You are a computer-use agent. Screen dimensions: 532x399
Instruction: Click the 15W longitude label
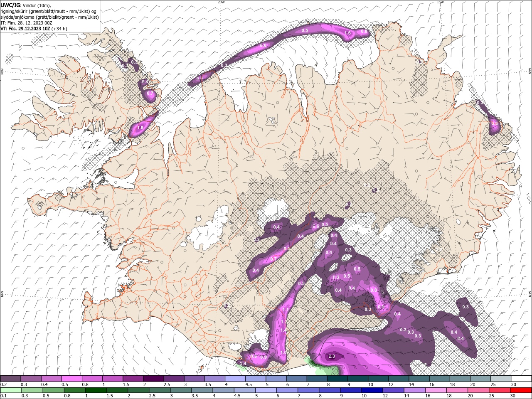[441, 2]
